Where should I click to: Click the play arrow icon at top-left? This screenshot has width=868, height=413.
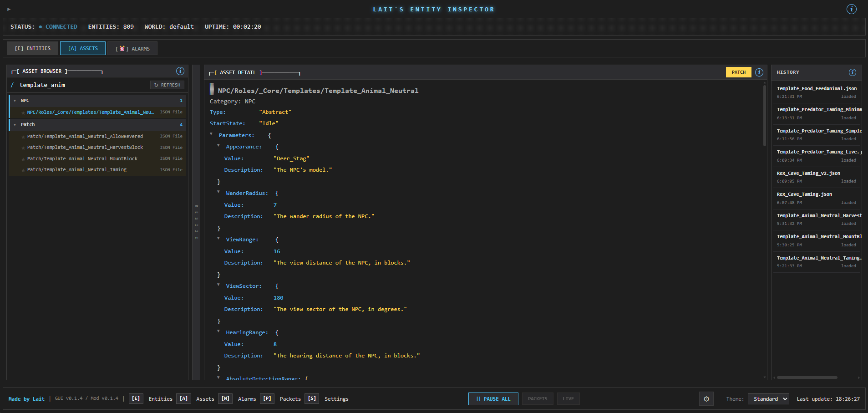click(9, 9)
